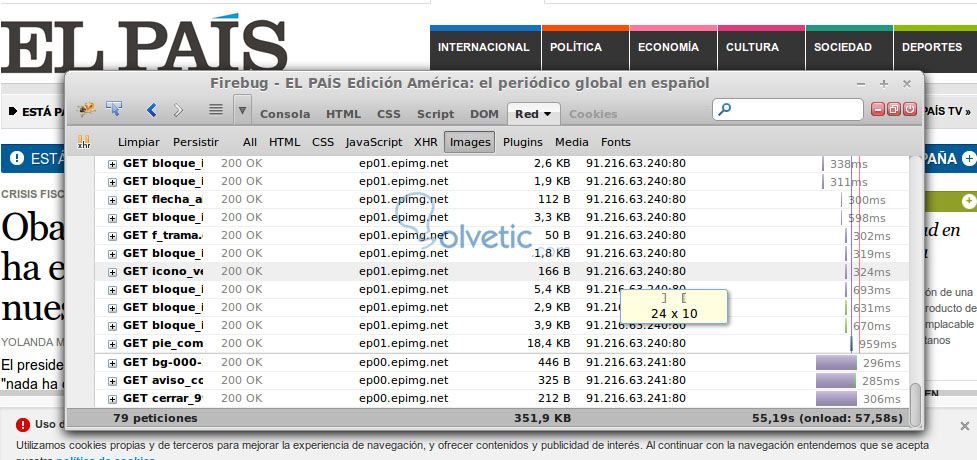Filter requests by XHR
This screenshot has height=460, width=977.
pos(426,142)
